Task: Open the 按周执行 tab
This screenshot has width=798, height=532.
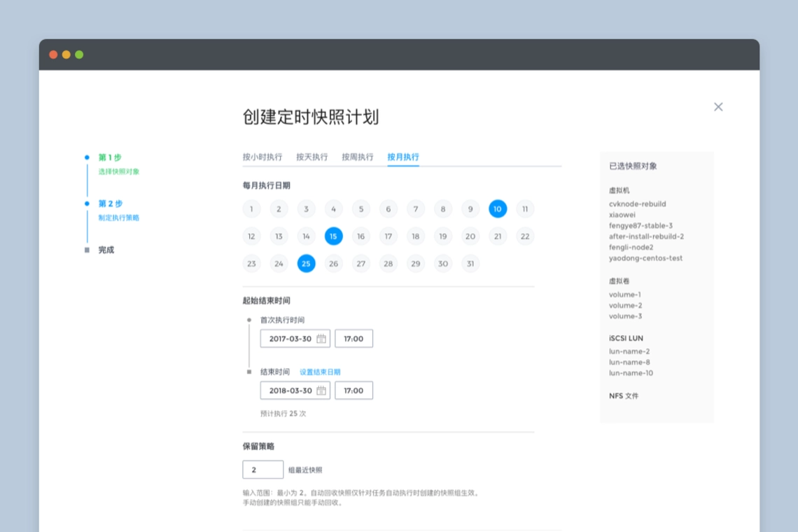Action: (x=357, y=157)
